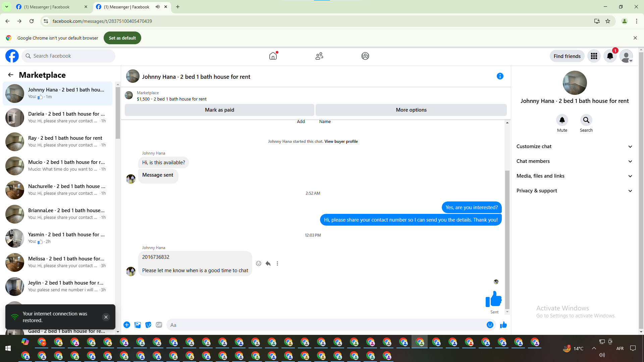Image resolution: width=644 pixels, height=362 pixels.
Task: View site information icon in address bar
Action: [46, 21]
